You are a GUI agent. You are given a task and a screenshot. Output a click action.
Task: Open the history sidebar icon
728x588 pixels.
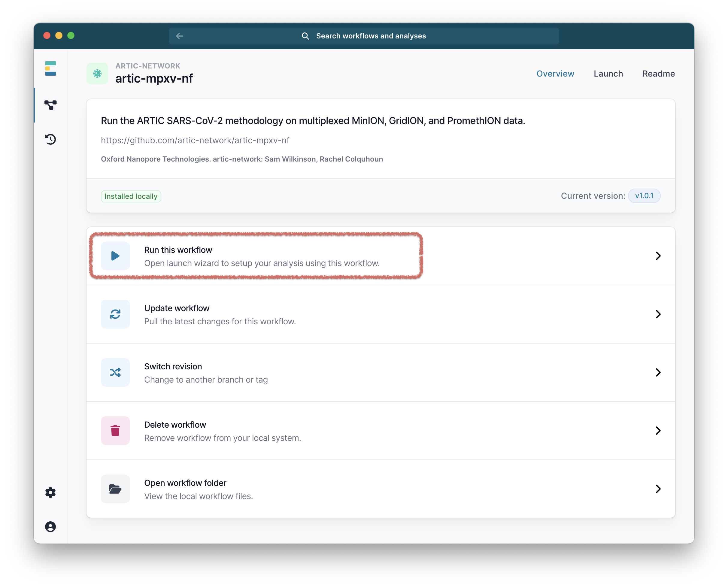click(x=50, y=139)
